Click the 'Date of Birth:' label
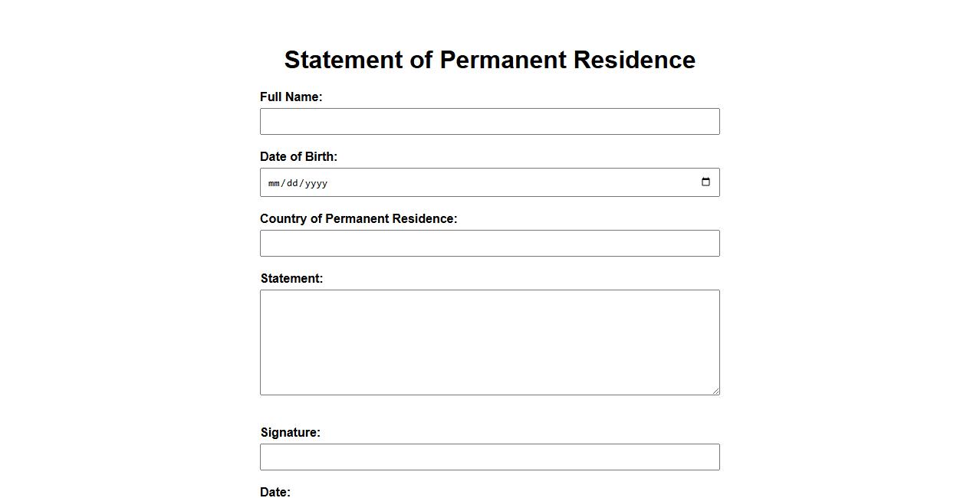Viewport: 980px width, 498px height. pos(298,157)
